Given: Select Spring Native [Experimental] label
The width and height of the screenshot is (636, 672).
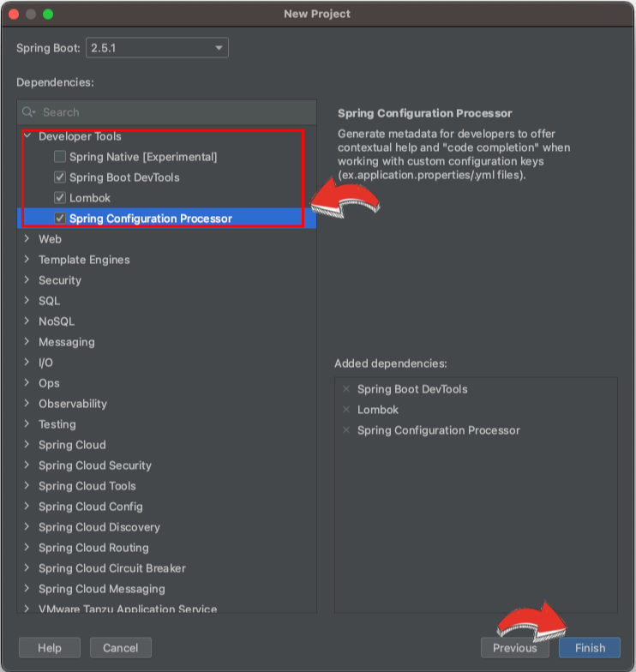Looking at the screenshot, I should [x=143, y=157].
